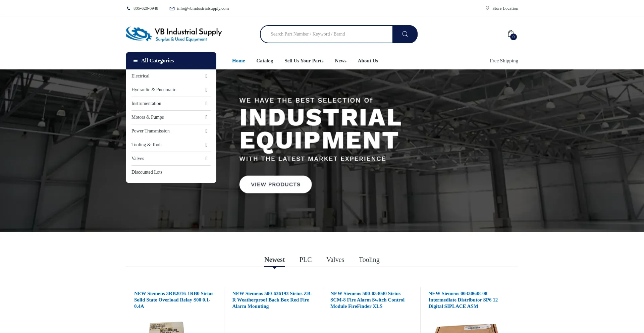This screenshot has height=333, width=644.
Task: Open the Power Transmission category
Action: click(x=151, y=131)
